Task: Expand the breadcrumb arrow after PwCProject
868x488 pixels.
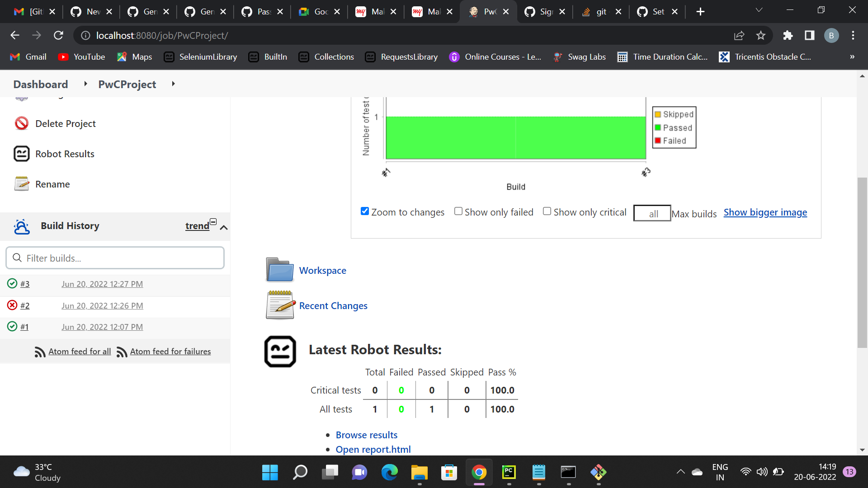Action: (173, 84)
